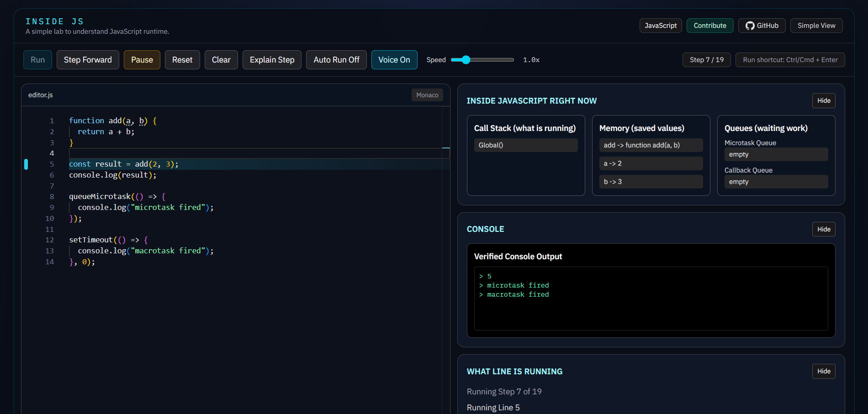Screen dimensions: 868x414
Task: Click the editor.js tab label
Action: click(x=40, y=94)
